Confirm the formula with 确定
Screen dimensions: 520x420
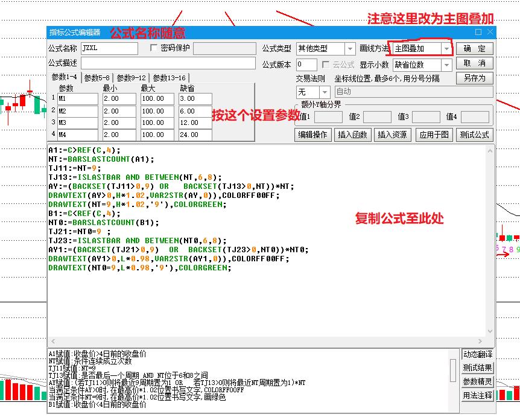coord(475,48)
